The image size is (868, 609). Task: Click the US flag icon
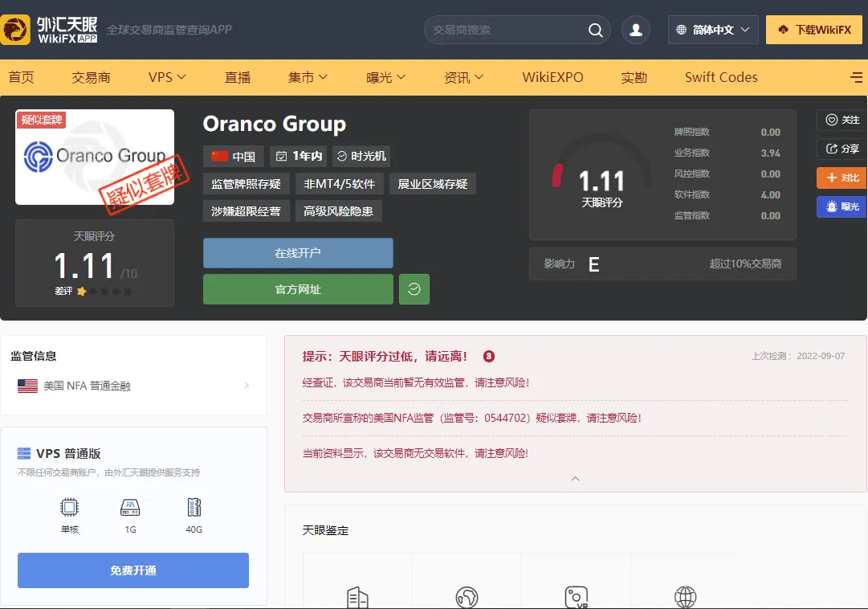click(27, 386)
